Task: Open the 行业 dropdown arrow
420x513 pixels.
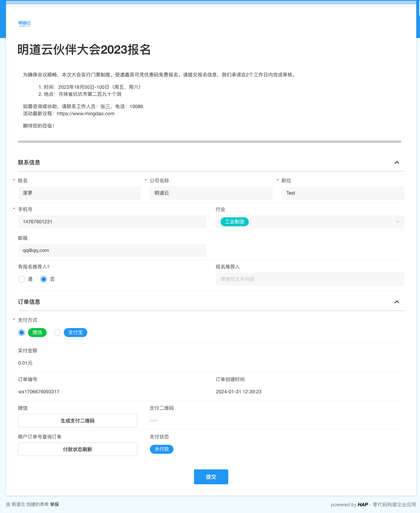Action: [x=398, y=222]
